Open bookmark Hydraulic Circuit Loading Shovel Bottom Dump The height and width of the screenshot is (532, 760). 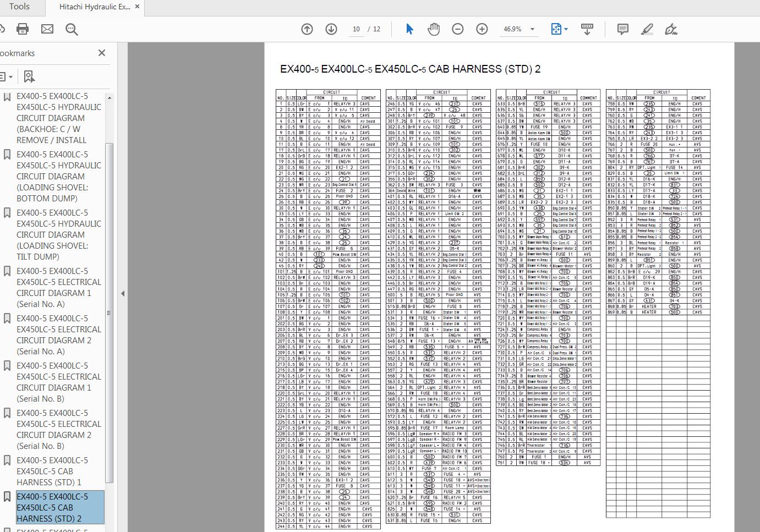tap(59, 176)
